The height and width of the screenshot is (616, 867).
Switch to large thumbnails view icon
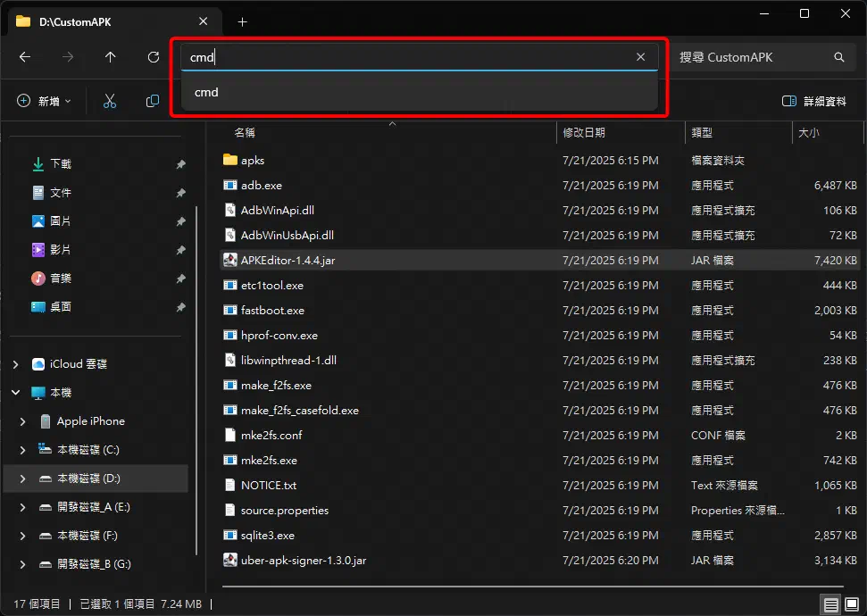click(853, 604)
